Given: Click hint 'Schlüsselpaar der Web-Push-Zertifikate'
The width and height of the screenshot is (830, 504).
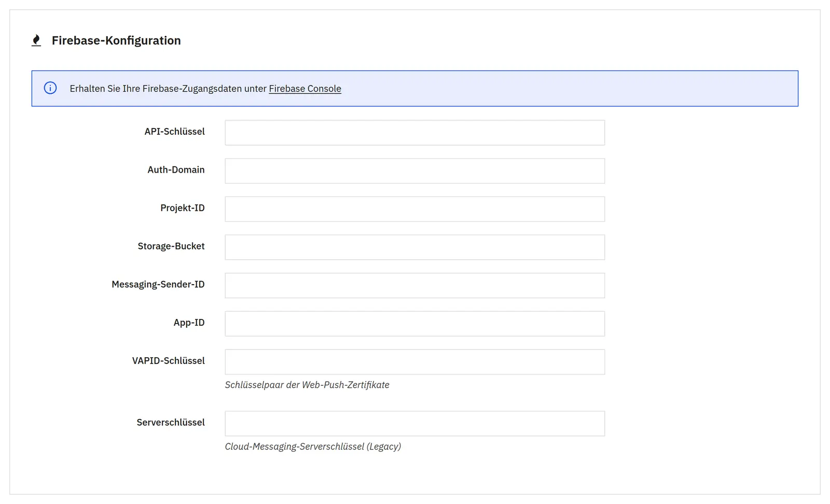Looking at the screenshot, I should coord(307,385).
